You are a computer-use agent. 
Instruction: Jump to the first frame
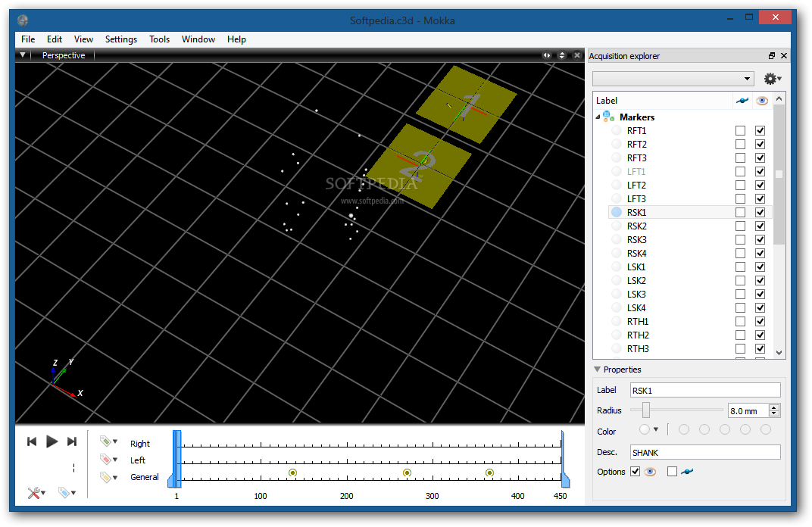[x=32, y=441]
